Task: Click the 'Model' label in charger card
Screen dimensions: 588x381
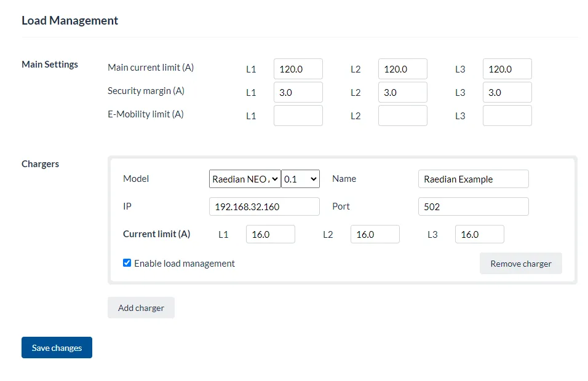Action: [136, 179]
